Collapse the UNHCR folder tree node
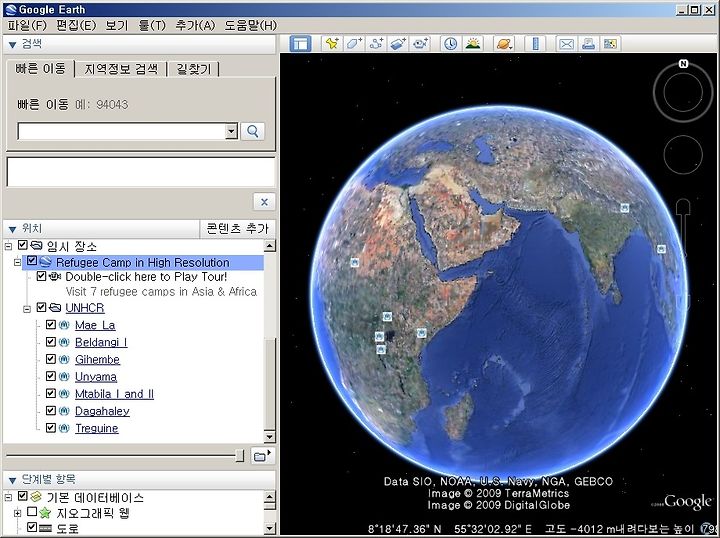720x538 pixels. coord(27,309)
